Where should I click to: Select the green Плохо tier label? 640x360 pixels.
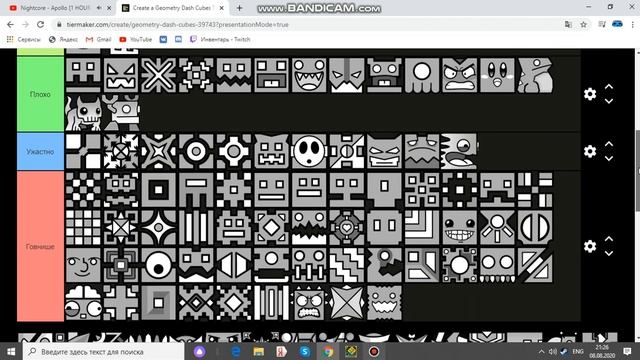click(x=40, y=94)
